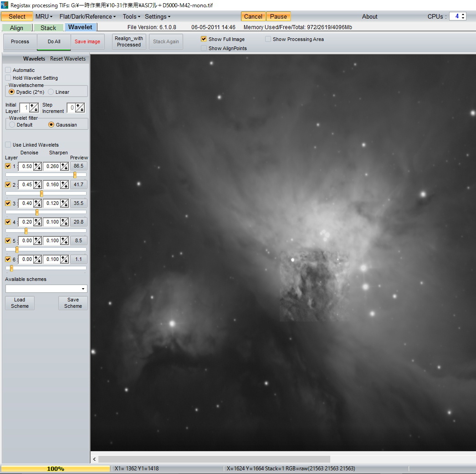Pause the processing
This screenshot has height=474, width=476.
[278, 17]
